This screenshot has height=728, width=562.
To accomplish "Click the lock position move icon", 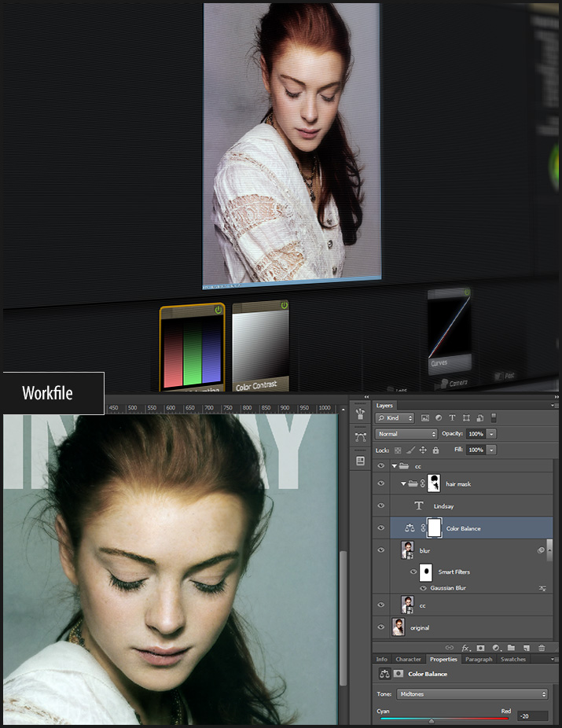I will 423,450.
